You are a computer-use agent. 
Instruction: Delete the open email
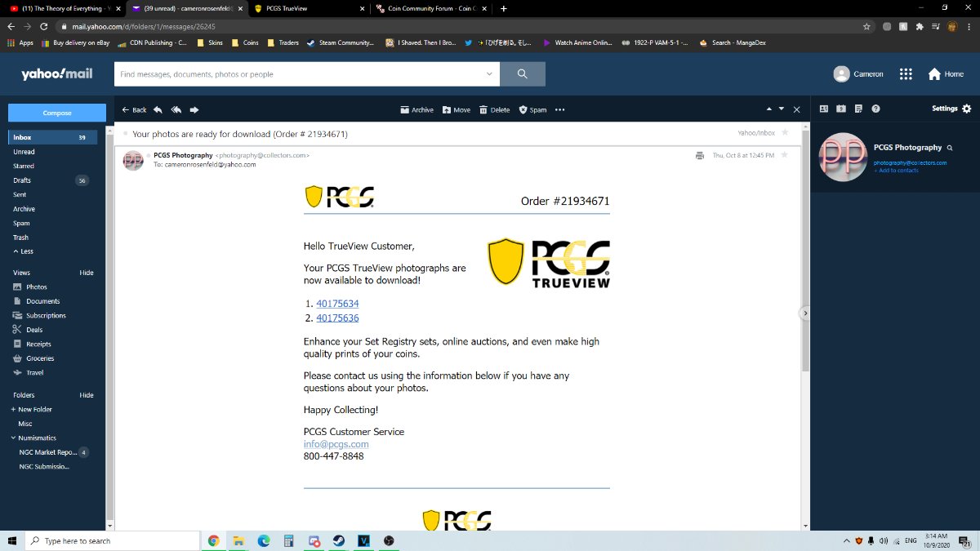click(x=494, y=109)
